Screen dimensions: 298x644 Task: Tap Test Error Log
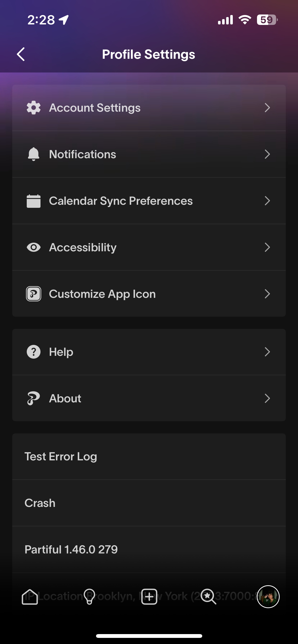[61, 457]
